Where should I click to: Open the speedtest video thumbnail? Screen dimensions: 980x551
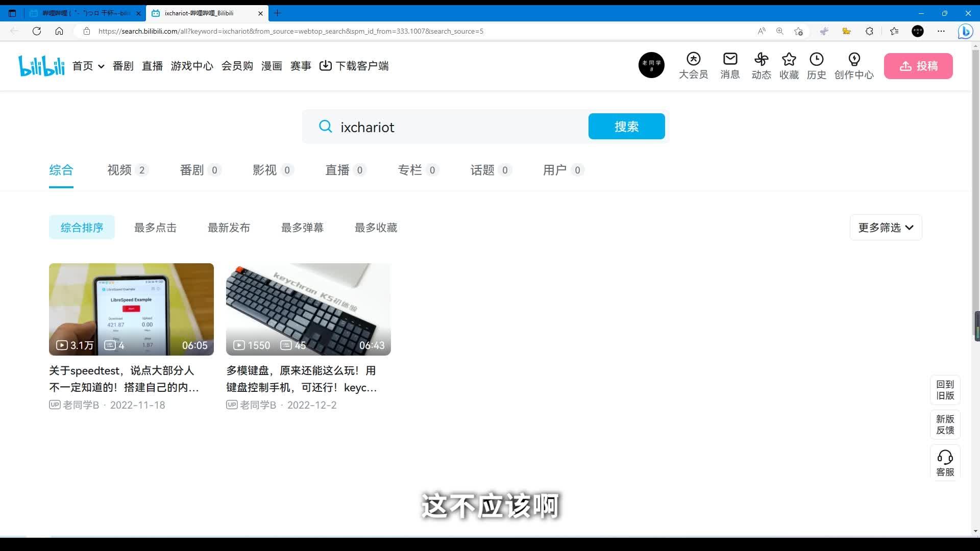131,309
